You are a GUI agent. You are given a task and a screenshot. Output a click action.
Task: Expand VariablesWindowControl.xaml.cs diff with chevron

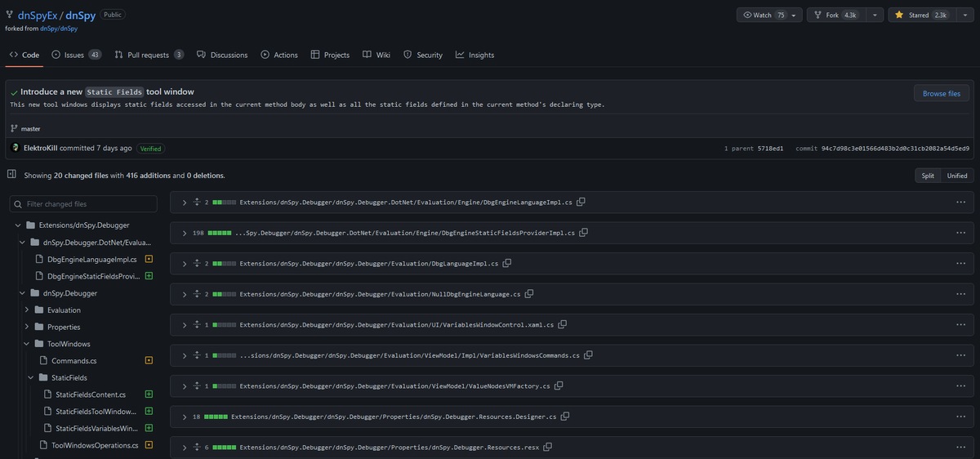click(x=185, y=324)
